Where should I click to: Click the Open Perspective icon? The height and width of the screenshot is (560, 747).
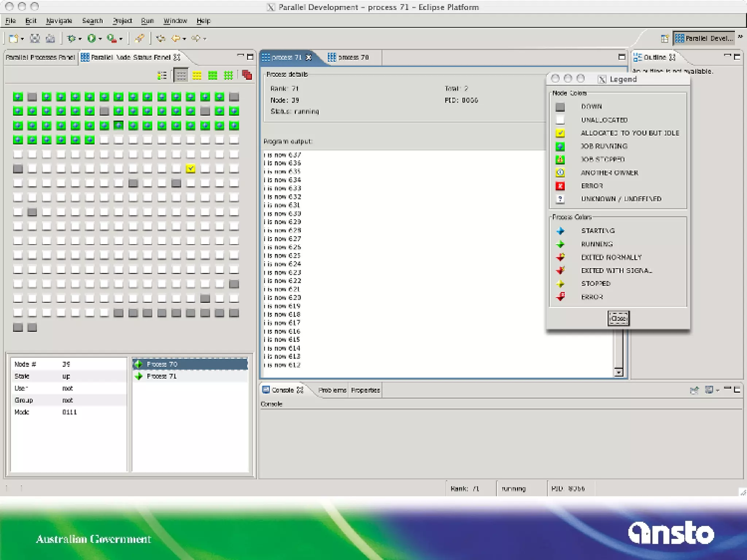665,38
